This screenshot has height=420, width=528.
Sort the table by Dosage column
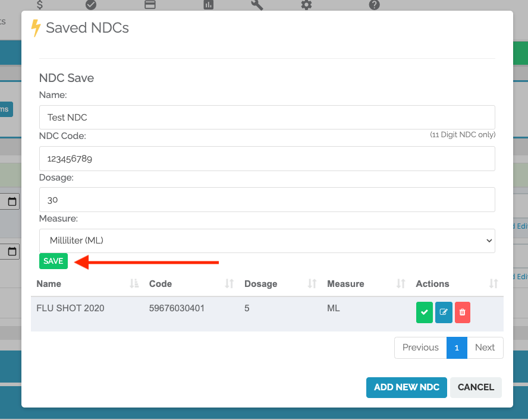(312, 284)
